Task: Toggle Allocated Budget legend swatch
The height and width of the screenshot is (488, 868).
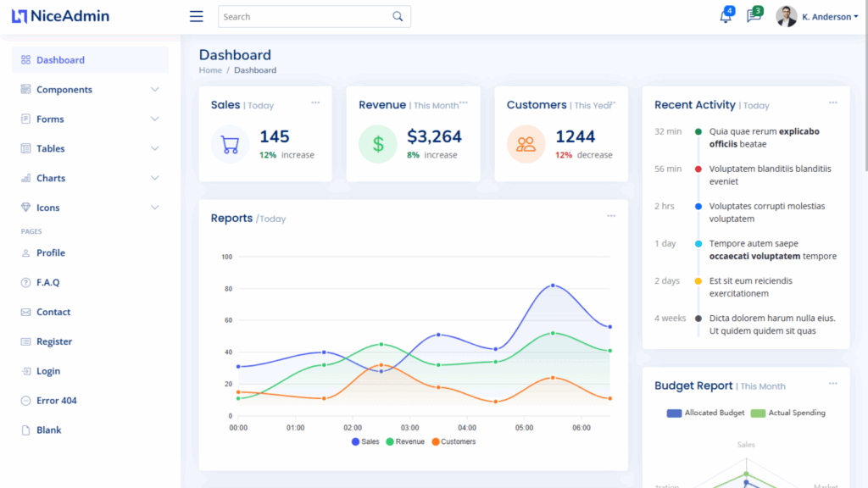Action: (x=674, y=413)
